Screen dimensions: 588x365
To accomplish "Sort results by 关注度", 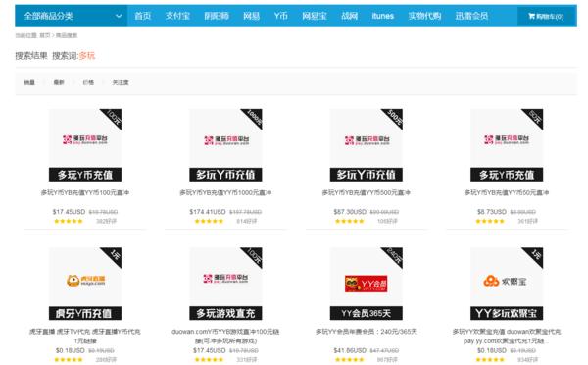I will (x=121, y=82).
